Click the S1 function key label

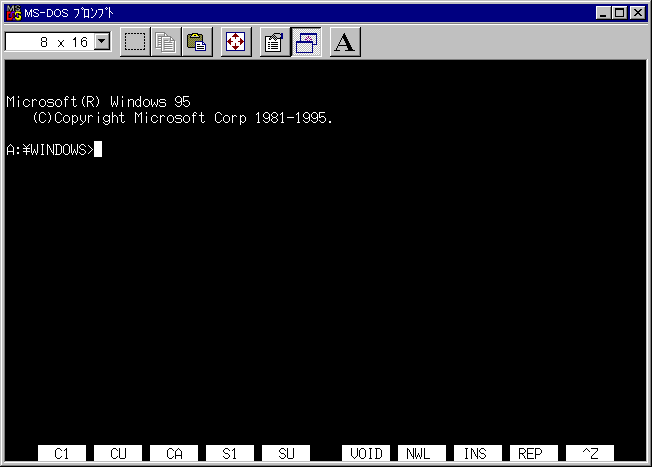(230, 453)
